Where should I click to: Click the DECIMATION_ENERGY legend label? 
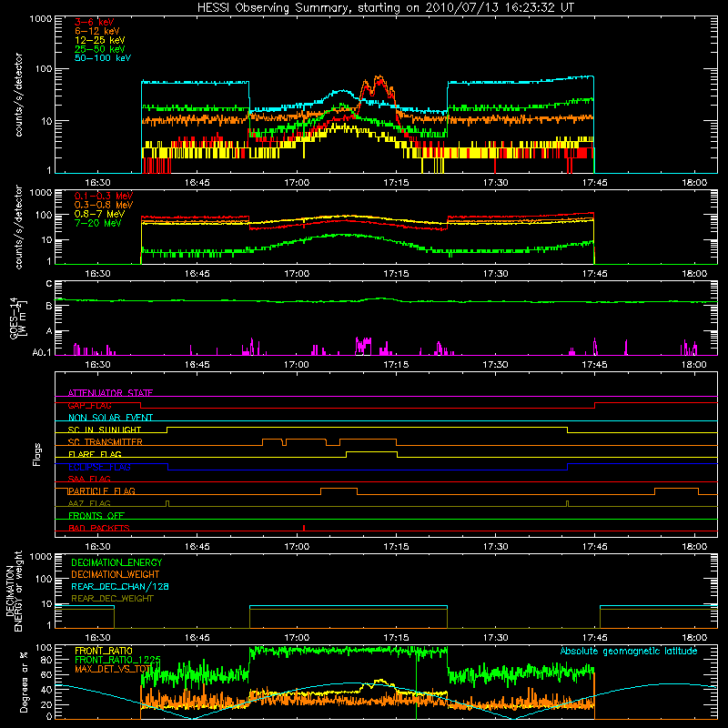click(116, 562)
